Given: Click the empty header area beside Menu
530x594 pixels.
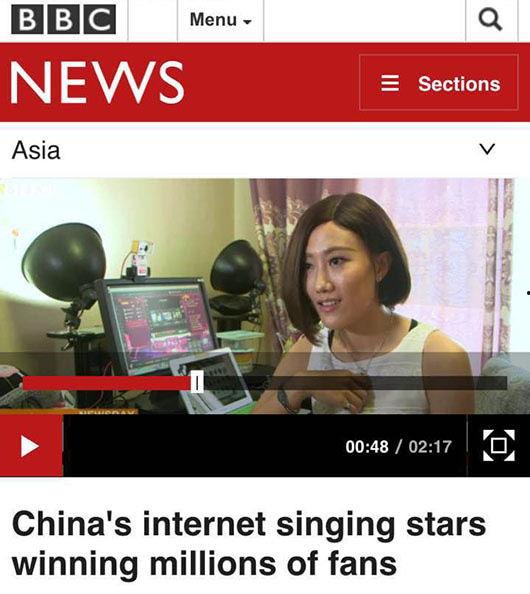Looking at the screenshot, I should pos(364,20).
